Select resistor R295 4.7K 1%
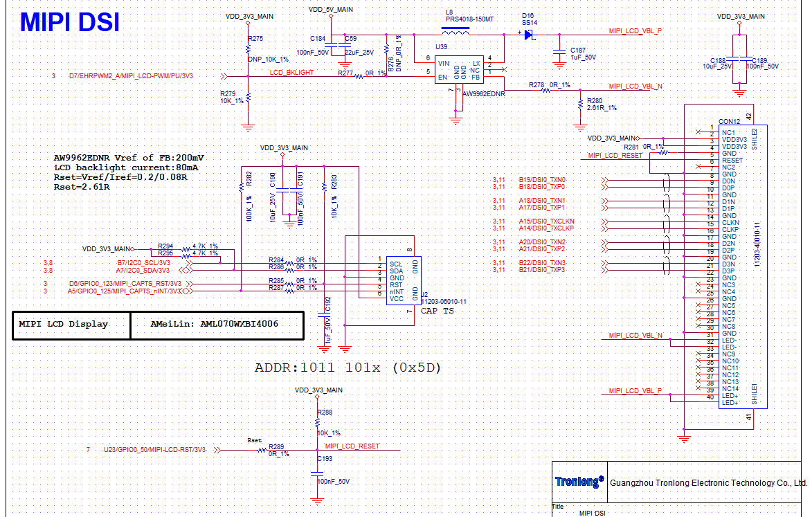Image resolution: width=812 pixels, height=517 pixels. 186,256
